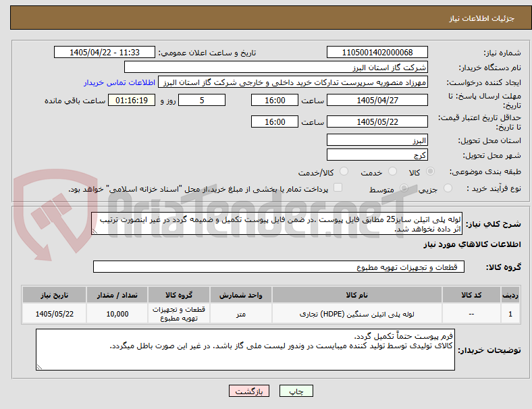The height and width of the screenshot is (409, 532).
Task: Select the کالا radio button
Action: coord(430,171)
